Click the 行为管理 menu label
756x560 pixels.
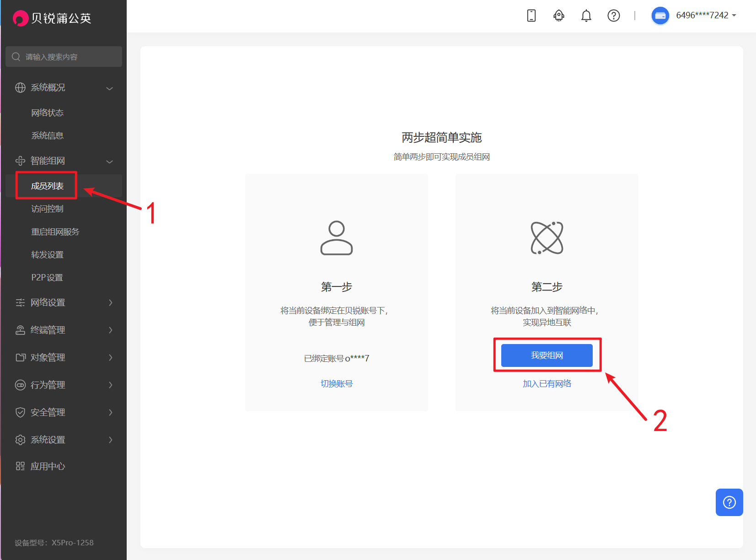(x=48, y=385)
